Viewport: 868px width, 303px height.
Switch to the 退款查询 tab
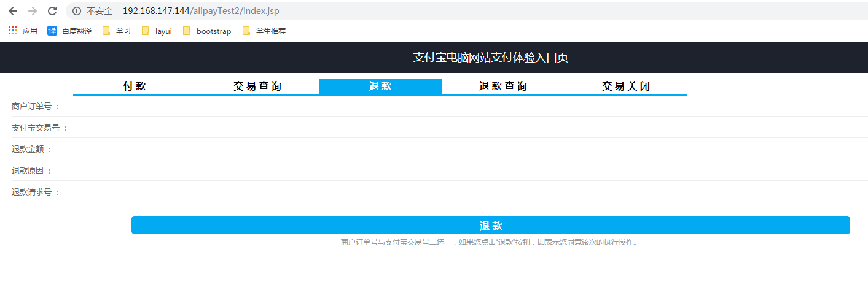(x=503, y=86)
